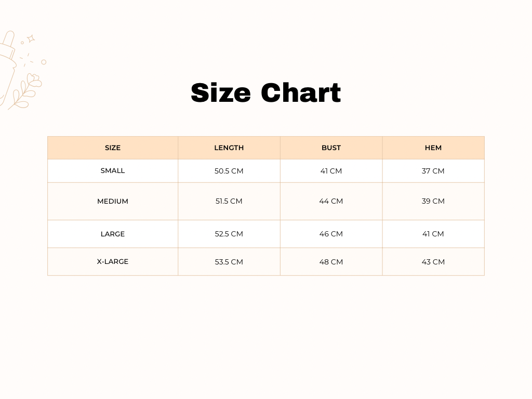This screenshot has height=399, width=532.
Task: Click the 52.5 CM length cell
Action: [x=229, y=234]
